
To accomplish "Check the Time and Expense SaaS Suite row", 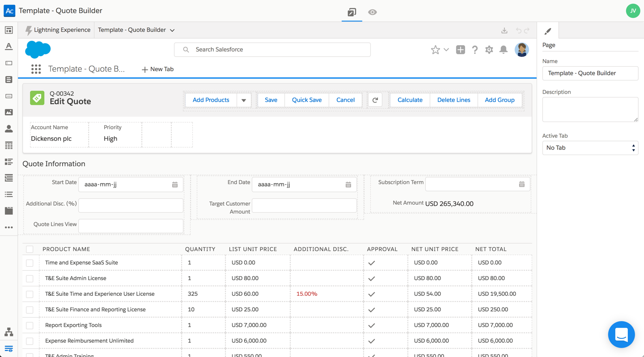I will point(30,263).
